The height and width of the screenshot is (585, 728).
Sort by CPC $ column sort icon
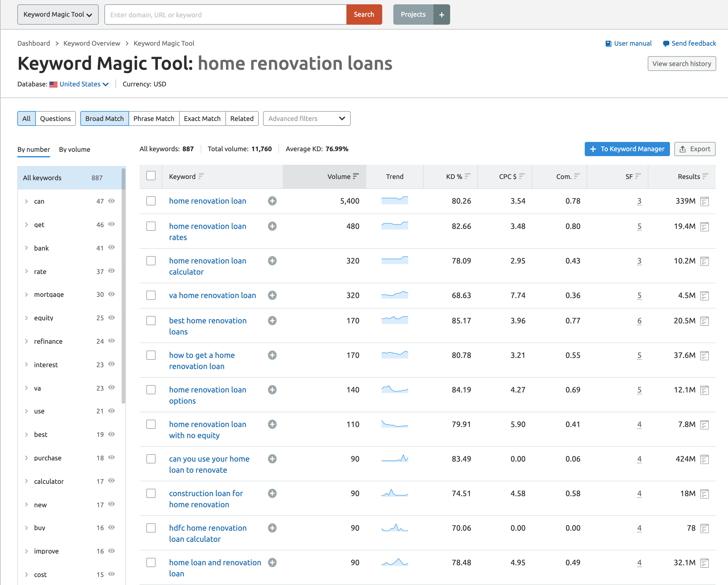tap(522, 176)
